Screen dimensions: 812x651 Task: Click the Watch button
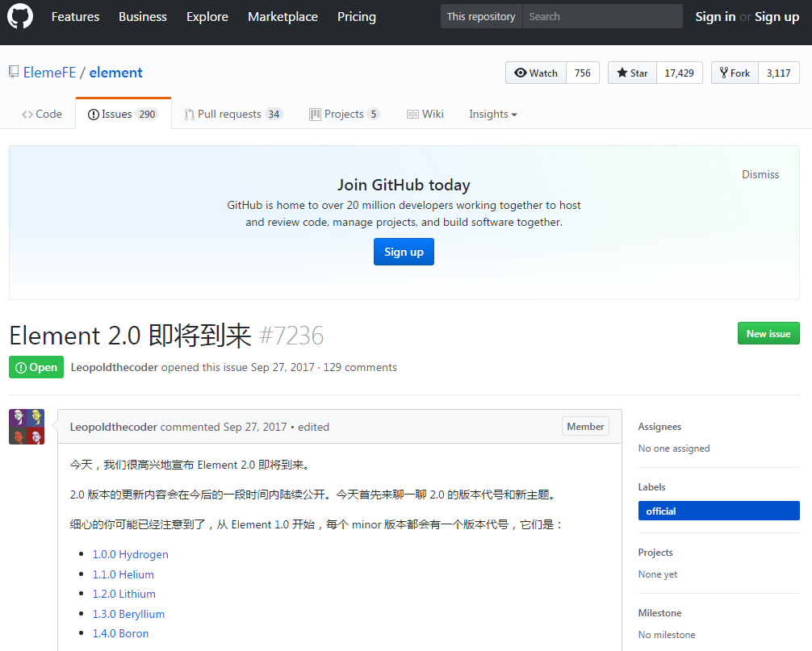pos(536,73)
